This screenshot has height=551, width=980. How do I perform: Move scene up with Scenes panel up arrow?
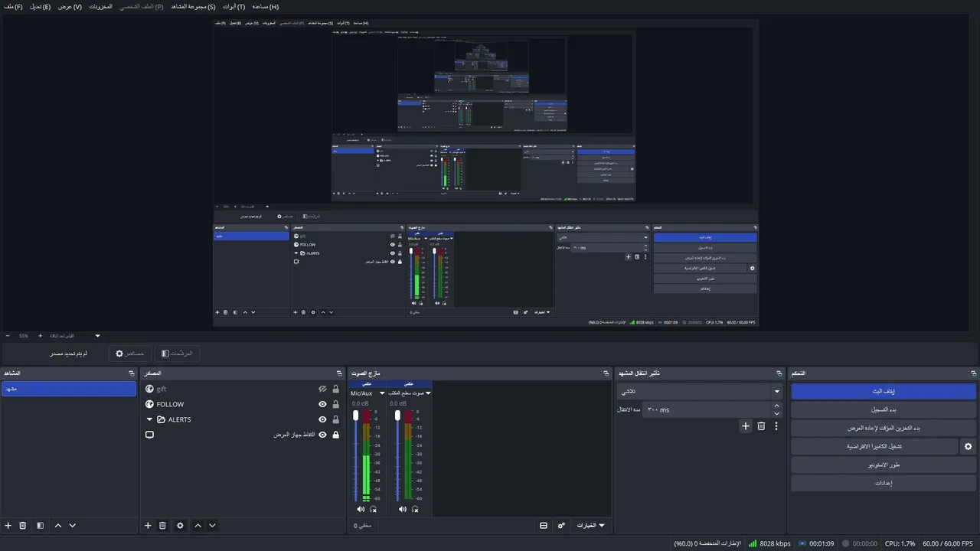58,526
